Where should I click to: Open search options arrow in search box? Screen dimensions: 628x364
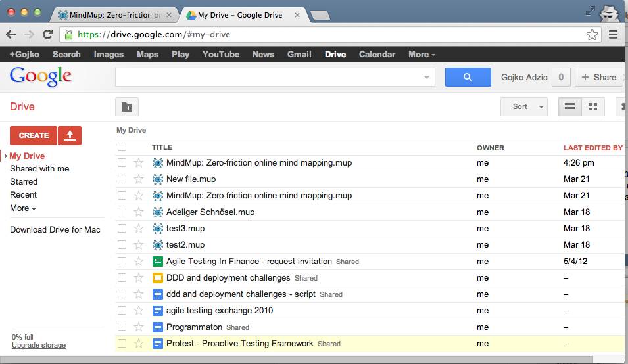pyautogui.click(x=427, y=77)
